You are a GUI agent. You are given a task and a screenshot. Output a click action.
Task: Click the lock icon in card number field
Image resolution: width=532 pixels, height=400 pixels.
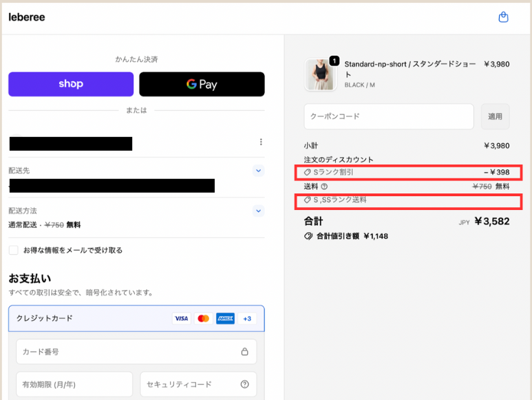pyautogui.click(x=244, y=352)
